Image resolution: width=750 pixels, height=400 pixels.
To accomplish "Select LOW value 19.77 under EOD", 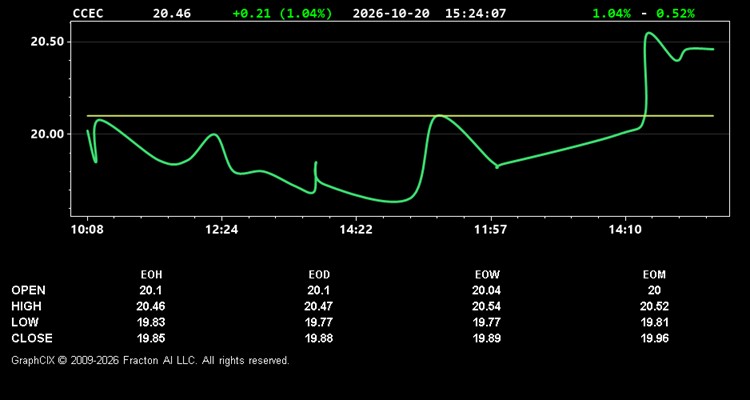I will [x=319, y=322].
